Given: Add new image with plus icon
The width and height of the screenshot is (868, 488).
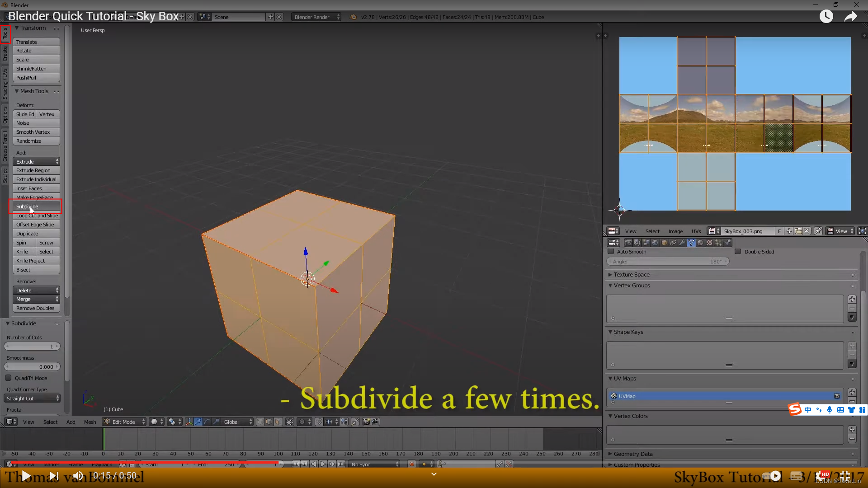Looking at the screenshot, I should coord(789,231).
